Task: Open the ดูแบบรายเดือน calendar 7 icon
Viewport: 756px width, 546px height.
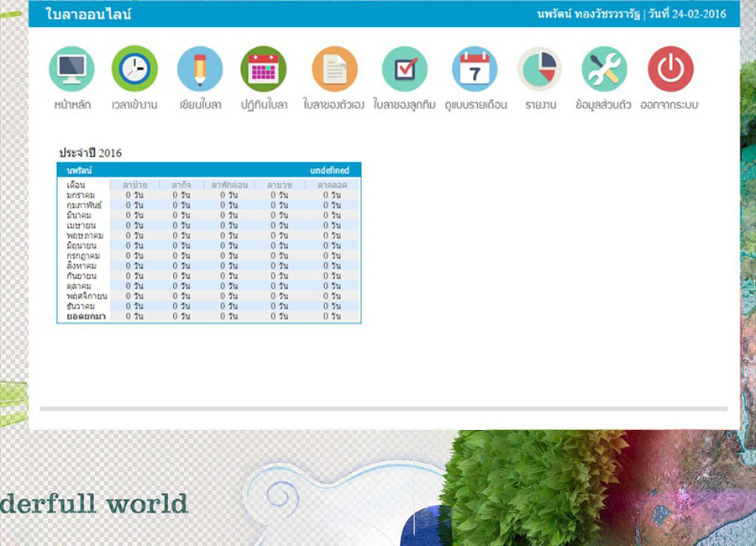Action: pos(475,69)
